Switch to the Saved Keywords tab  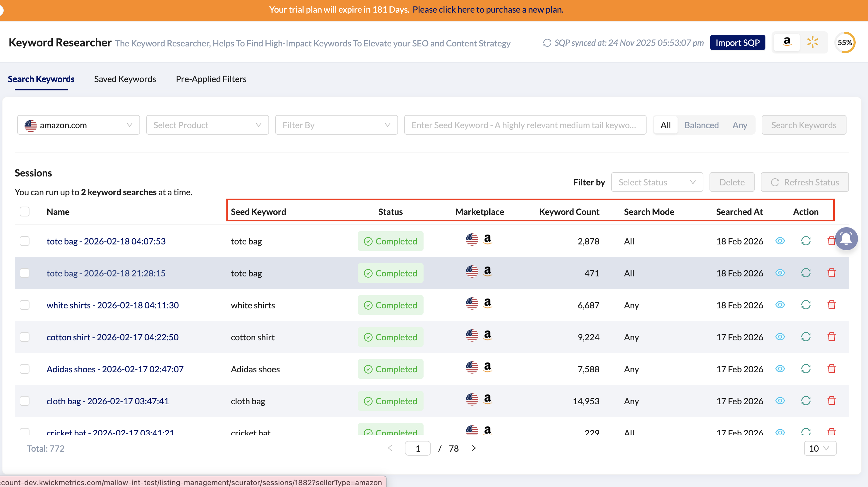[125, 79]
